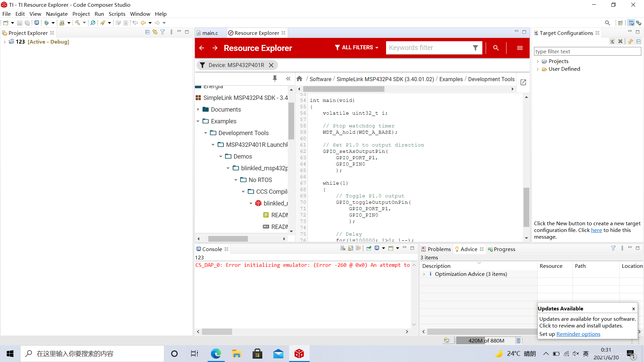Viewport: 644px width, 362px height.
Task: Open the Scripts menu
Action: pos(117,14)
